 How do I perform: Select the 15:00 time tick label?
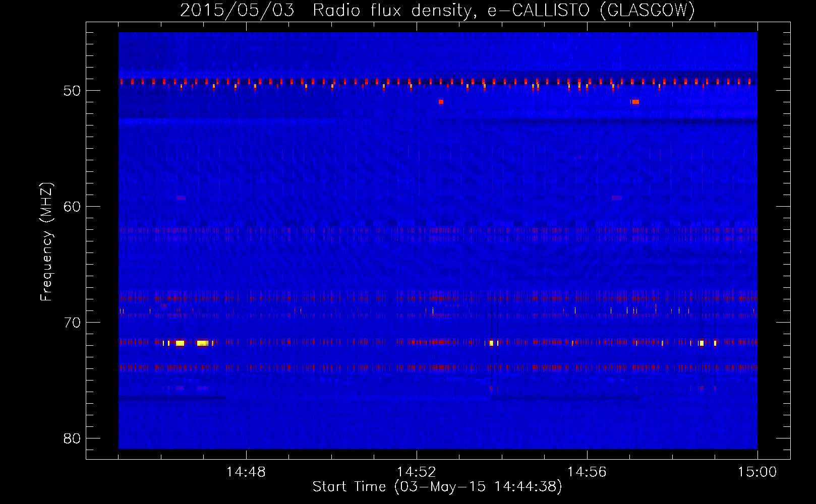pos(757,472)
